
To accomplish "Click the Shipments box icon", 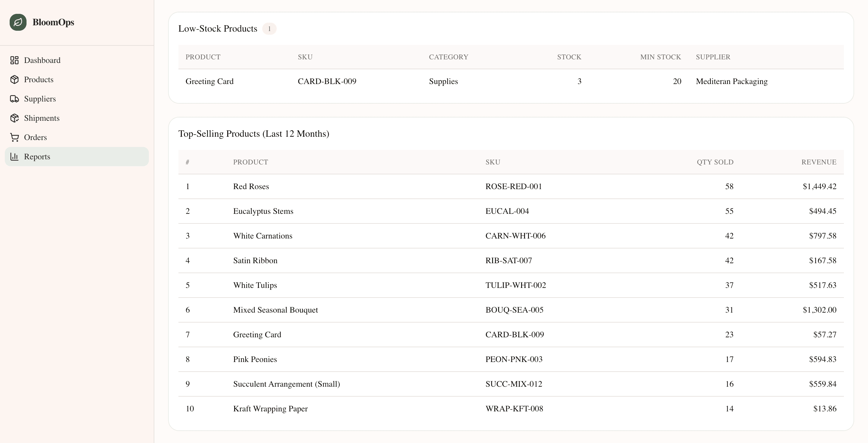I will point(14,118).
